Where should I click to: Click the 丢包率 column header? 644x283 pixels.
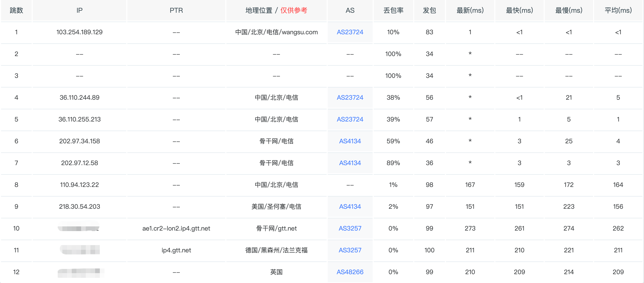(x=393, y=10)
